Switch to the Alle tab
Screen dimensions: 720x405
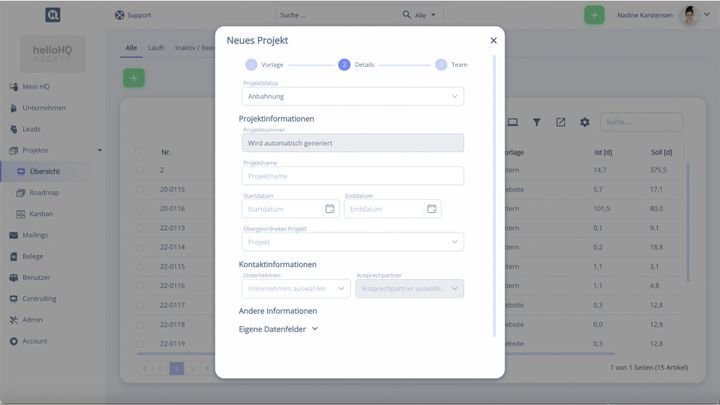tap(131, 48)
